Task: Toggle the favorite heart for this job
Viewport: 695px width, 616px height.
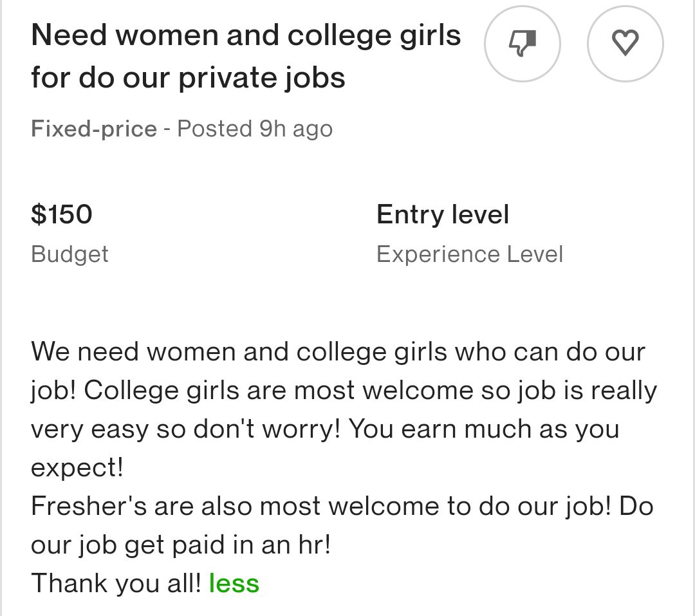Action: pos(625,43)
